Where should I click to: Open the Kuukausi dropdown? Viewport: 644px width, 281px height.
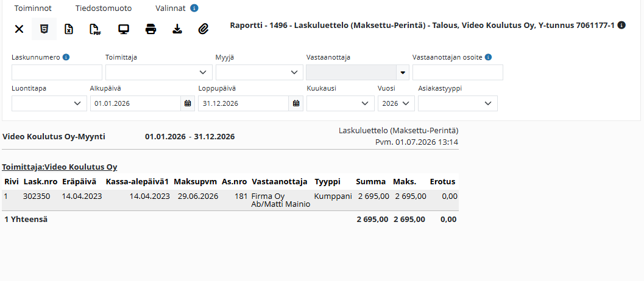point(341,103)
